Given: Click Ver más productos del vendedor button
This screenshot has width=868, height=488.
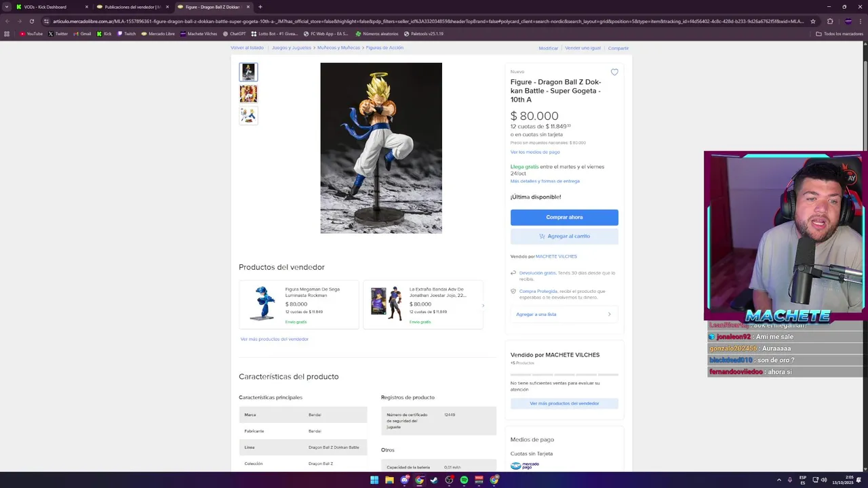Looking at the screenshot, I should pos(564,403).
